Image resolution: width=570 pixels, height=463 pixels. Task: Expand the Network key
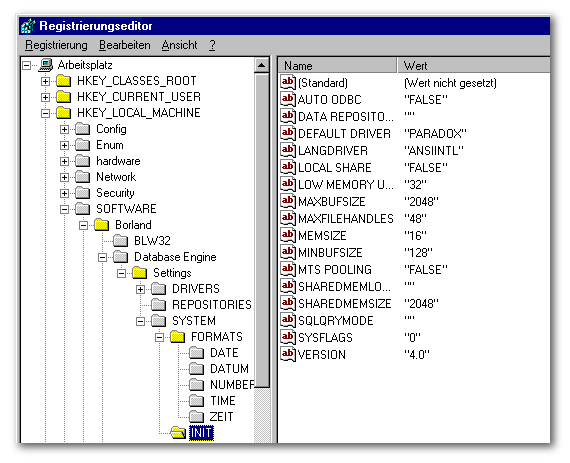pyautogui.click(x=64, y=177)
